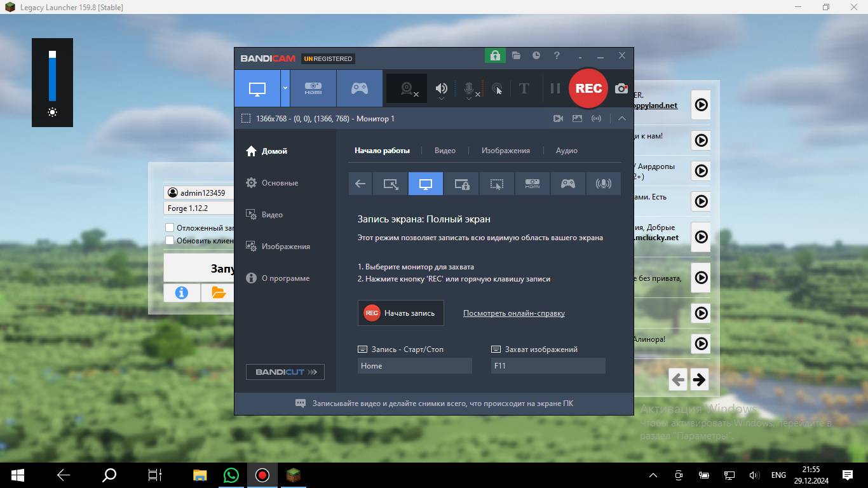Screen dimensions: 868x488
Task: Toggle Отложенный checkbox in launcher
Action: 170,227
